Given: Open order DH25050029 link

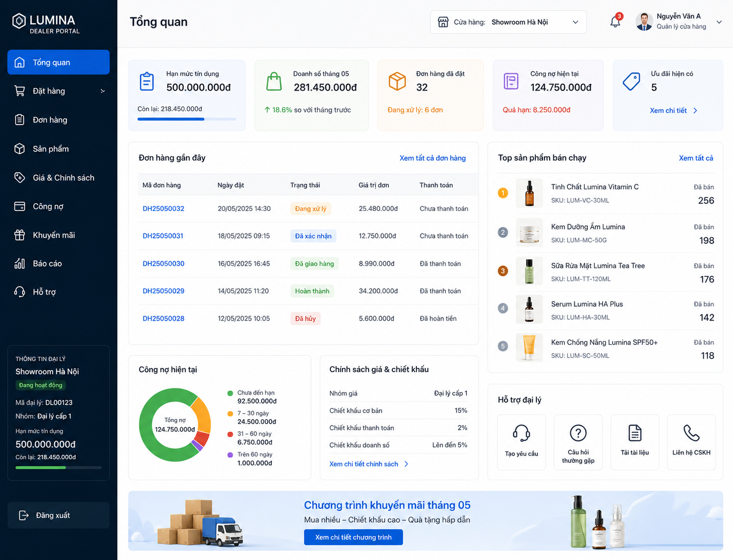Looking at the screenshot, I should point(163,291).
